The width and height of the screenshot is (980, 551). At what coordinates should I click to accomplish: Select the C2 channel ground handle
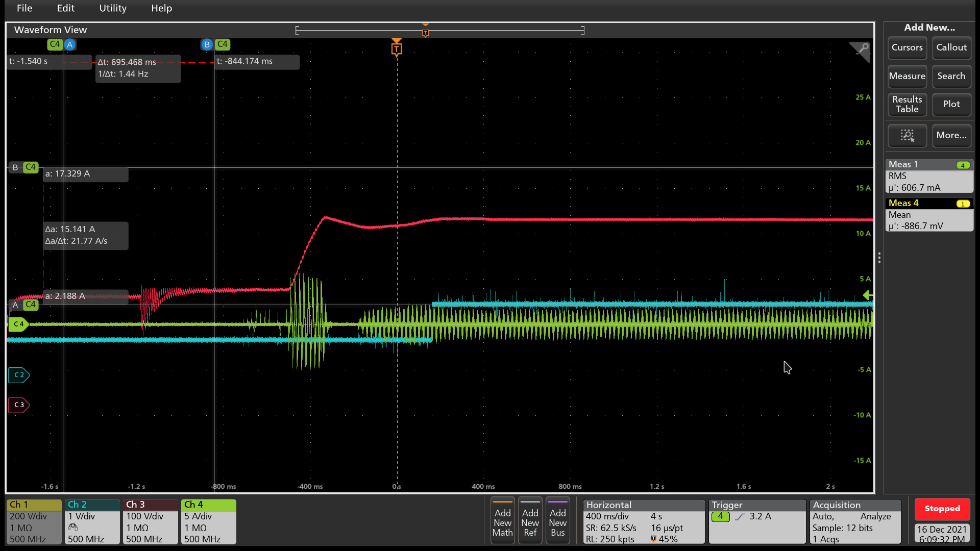click(19, 375)
